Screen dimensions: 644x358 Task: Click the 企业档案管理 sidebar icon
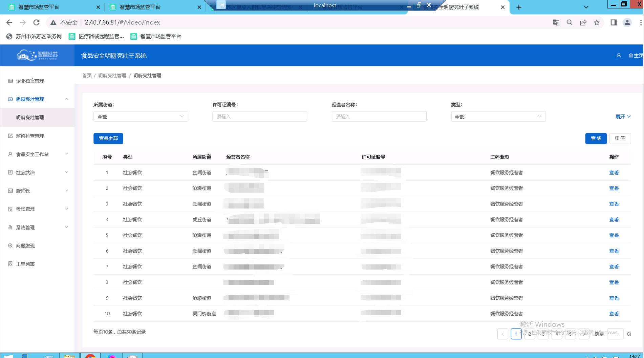point(10,81)
